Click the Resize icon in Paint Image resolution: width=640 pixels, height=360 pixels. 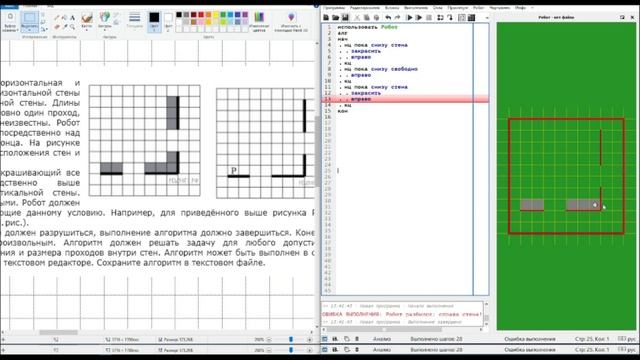click(43, 22)
